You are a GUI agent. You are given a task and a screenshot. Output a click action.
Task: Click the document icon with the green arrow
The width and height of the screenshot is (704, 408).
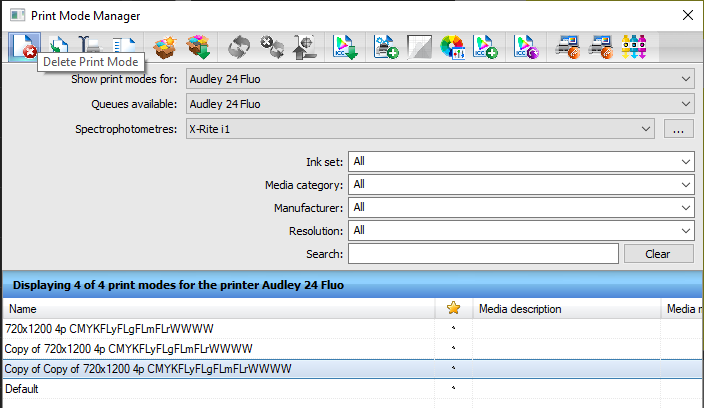click(x=58, y=45)
